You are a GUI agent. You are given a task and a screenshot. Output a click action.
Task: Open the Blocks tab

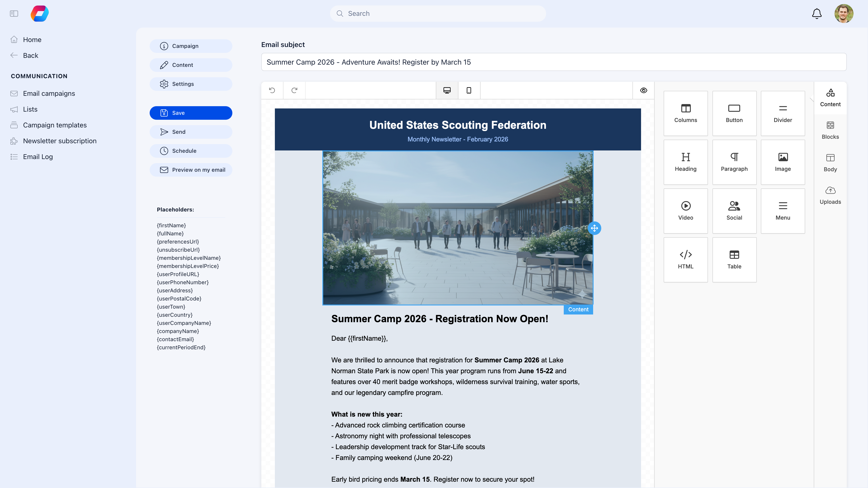(x=830, y=130)
